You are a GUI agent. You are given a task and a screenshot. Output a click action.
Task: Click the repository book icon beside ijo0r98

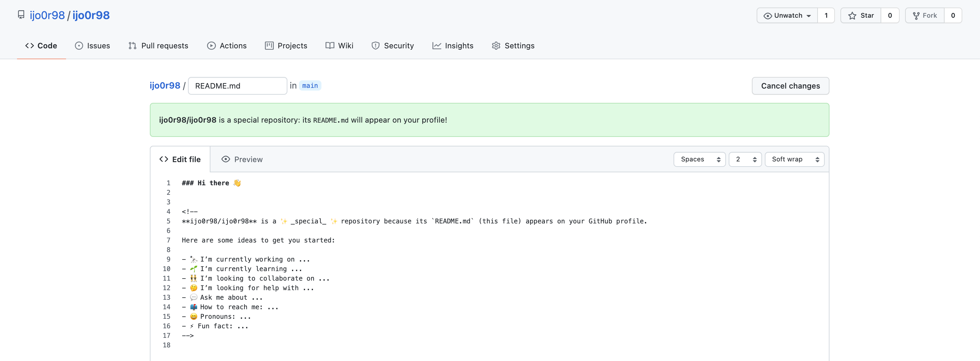tap(21, 15)
